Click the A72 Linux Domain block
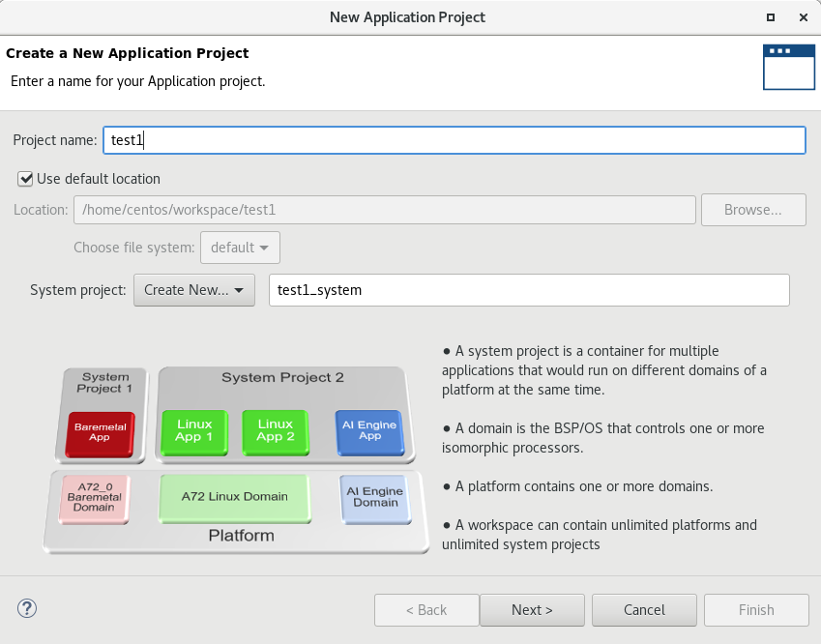Image resolution: width=821 pixels, height=644 pixels. pyautogui.click(x=234, y=497)
